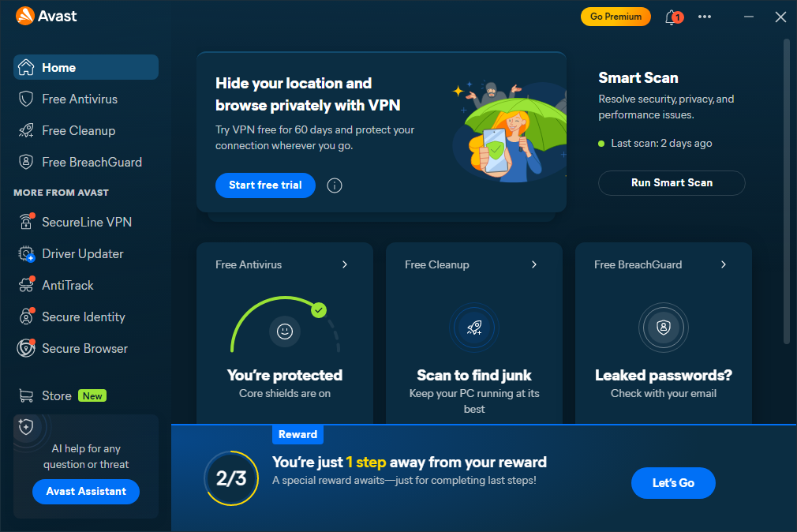Select SecureLine VPN in the sidebar

(86, 222)
